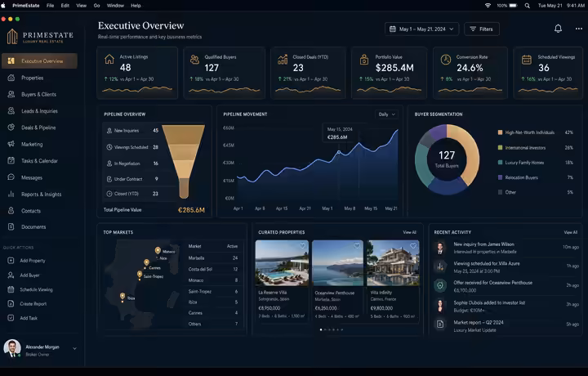Click the Filters button
The width and height of the screenshot is (588, 376).
[x=482, y=29]
